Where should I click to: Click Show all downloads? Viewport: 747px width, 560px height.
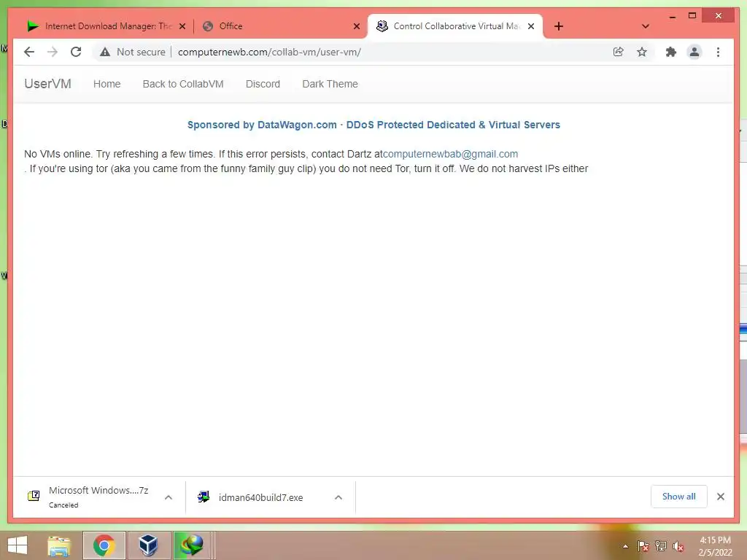tap(679, 496)
